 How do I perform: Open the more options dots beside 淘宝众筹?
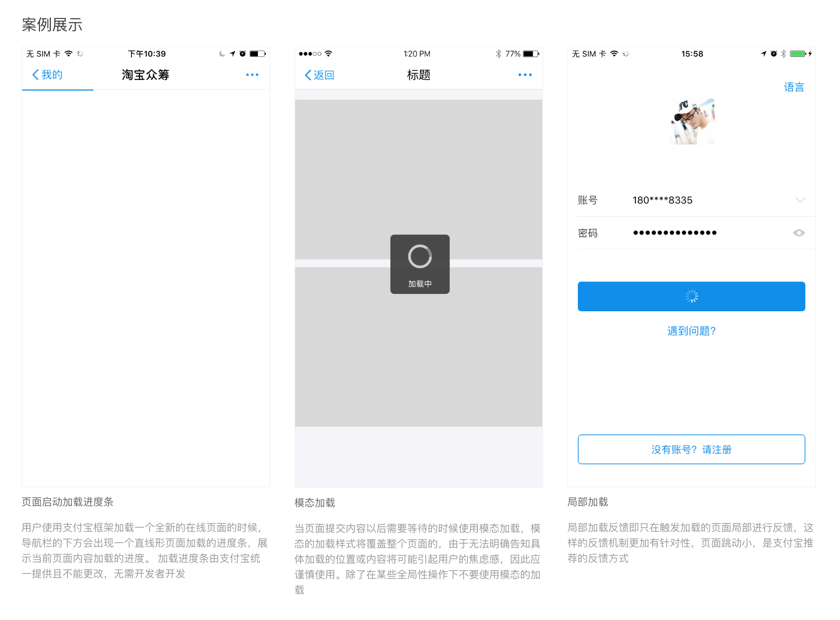[x=252, y=75]
